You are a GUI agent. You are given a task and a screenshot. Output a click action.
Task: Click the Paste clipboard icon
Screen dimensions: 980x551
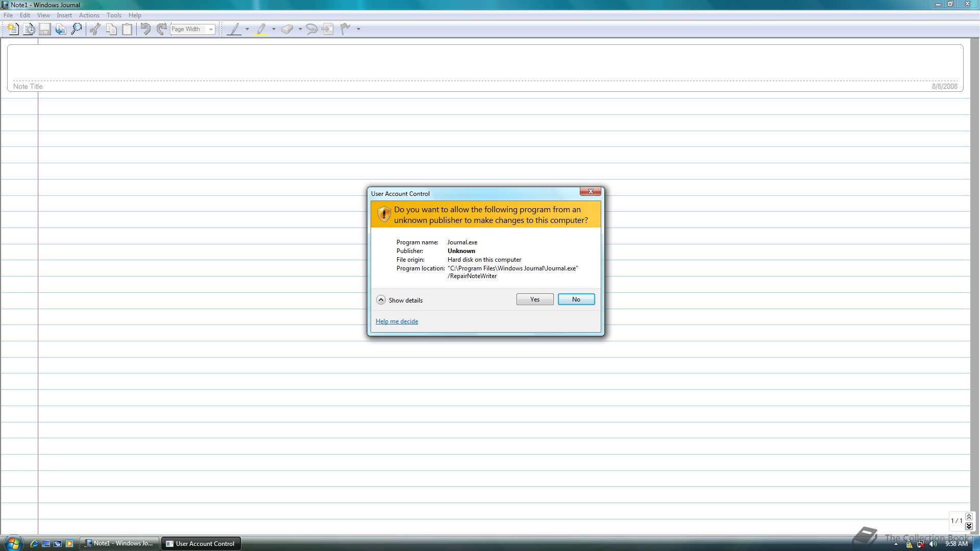point(127,29)
